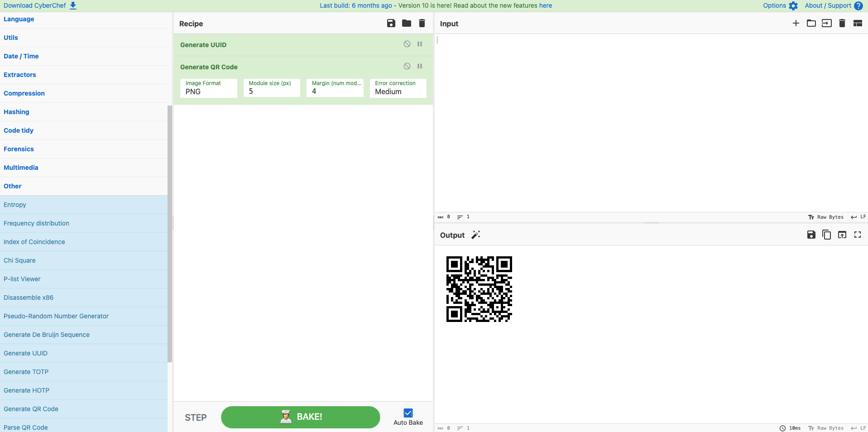Viewport: 868px width, 432px height.
Task: Click the Download CyberChef link
Action: click(40, 6)
